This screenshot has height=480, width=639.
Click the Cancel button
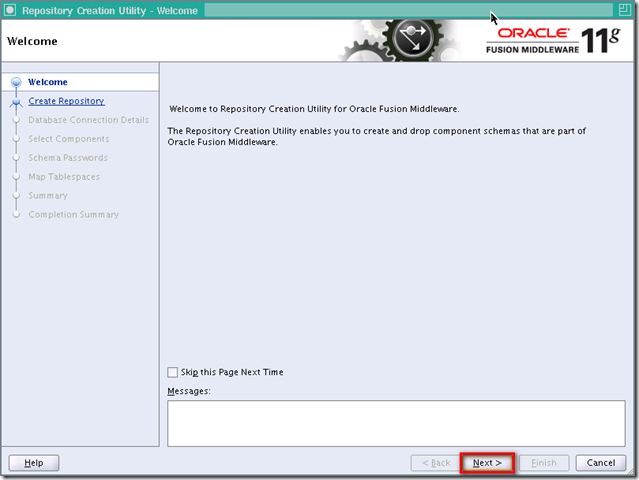[601, 463]
